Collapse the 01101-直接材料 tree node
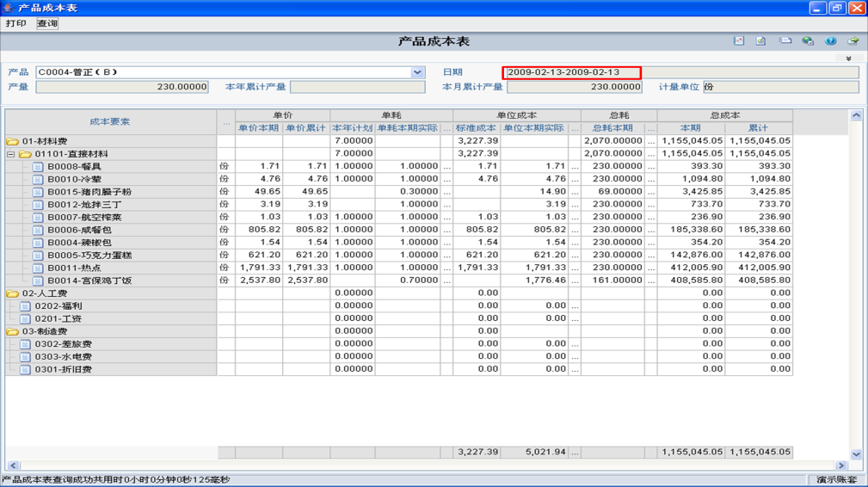The height and width of the screenshot is (487, 868). [11, 155]
